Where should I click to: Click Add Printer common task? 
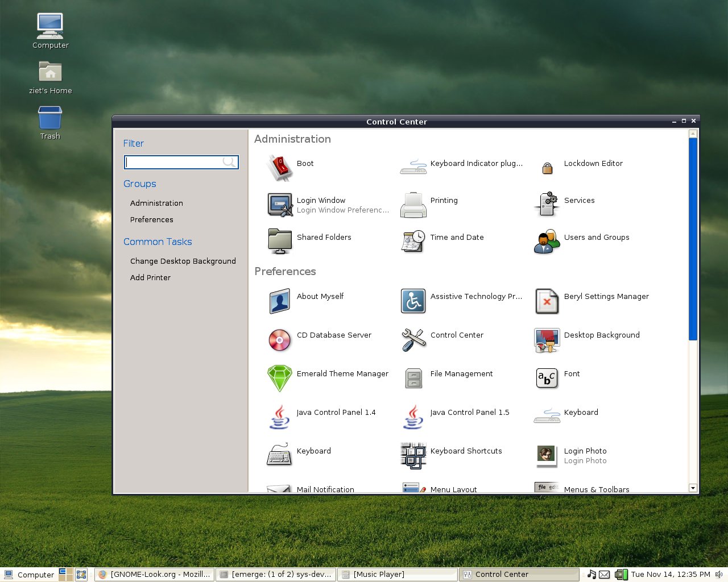tap(150, 277)
